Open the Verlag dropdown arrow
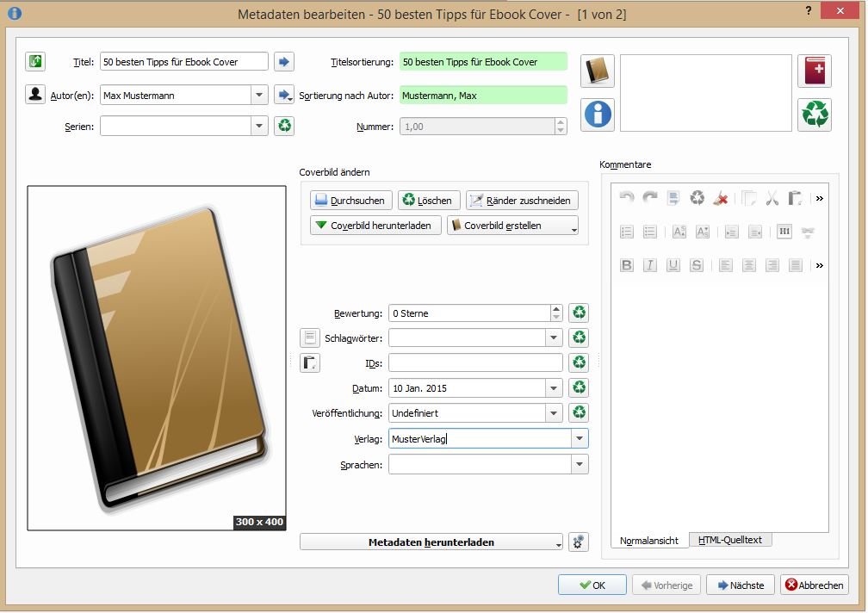The image size is (868, 613). pos(579,439)
